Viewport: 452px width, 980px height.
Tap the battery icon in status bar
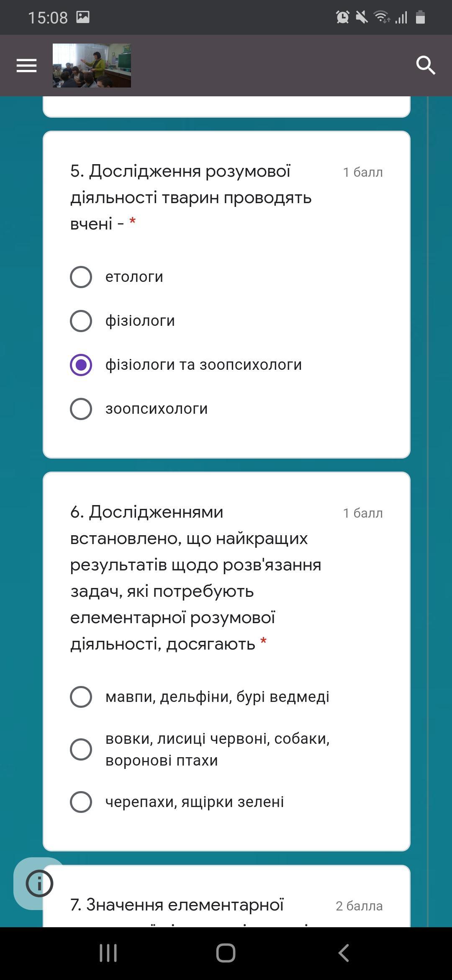[x=420, y=17]
